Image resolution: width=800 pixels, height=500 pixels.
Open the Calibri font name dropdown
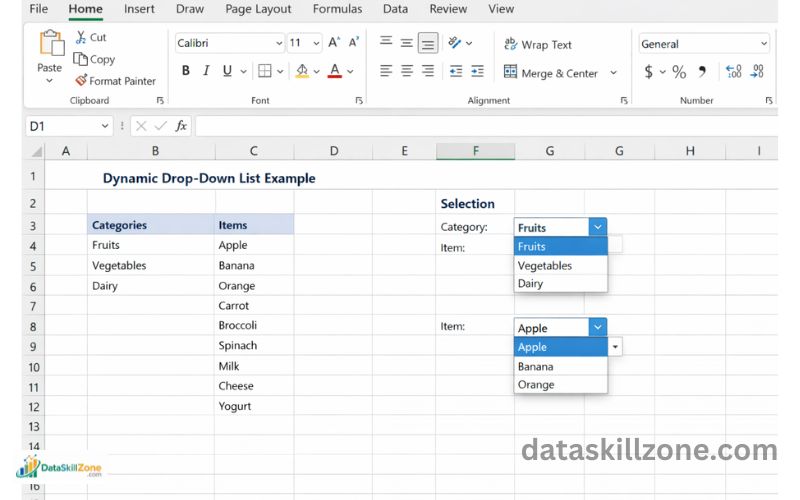pyautogui.click(x=279, y=43)
